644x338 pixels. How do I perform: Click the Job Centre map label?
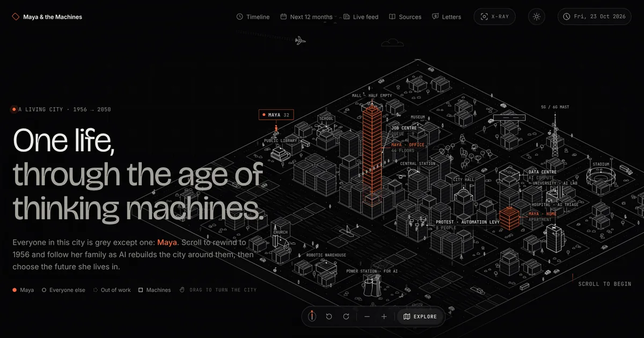[404, 128]
